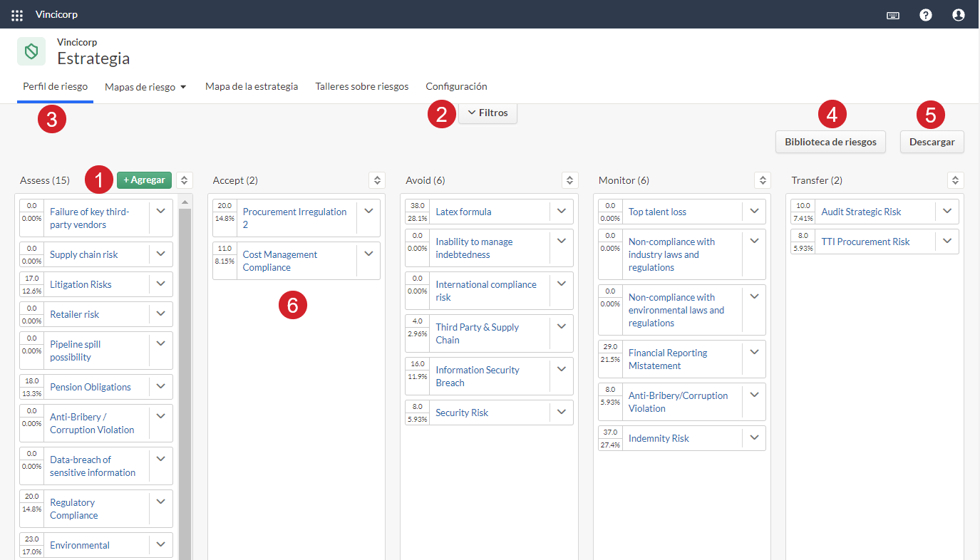Open the Talleres sobre riesgos tab

click(x=362, y=86)
